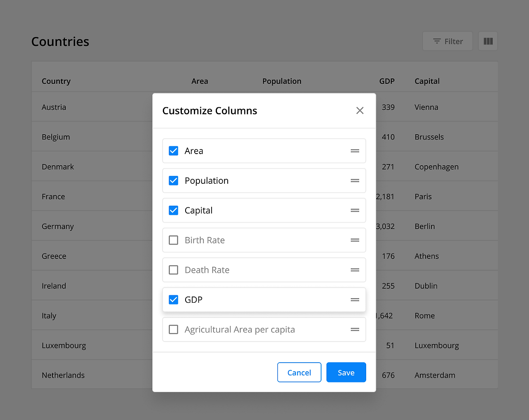Open the column chooser icon button
529x420 pixels.
click(x=488, y=41)
